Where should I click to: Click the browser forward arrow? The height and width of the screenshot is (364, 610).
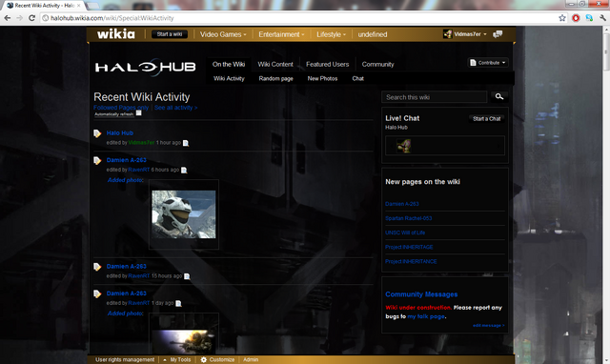point(19,18)
